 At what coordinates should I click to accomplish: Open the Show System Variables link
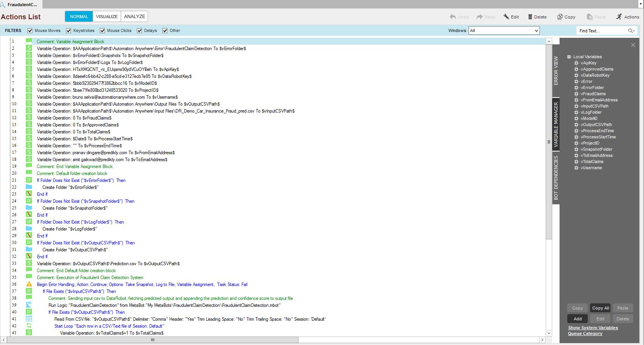pyautogui.click(x=593, y=328)
